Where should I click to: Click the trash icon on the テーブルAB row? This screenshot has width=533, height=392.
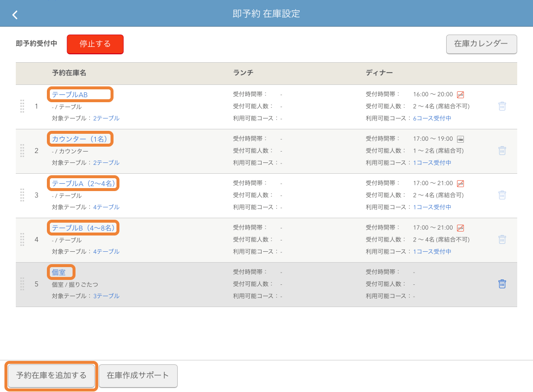(502, 107)
